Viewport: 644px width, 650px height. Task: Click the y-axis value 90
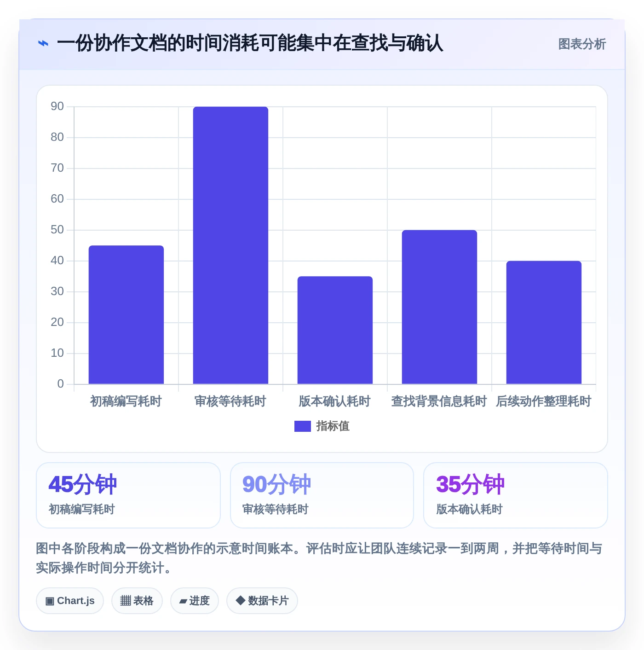point(57,106)
